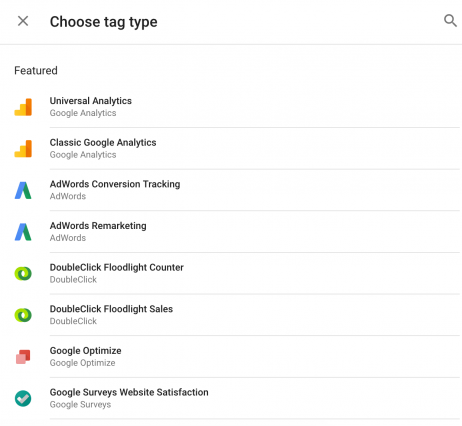Open the tag type search
The image size is (462, 426).
click(x=450, y=21)
